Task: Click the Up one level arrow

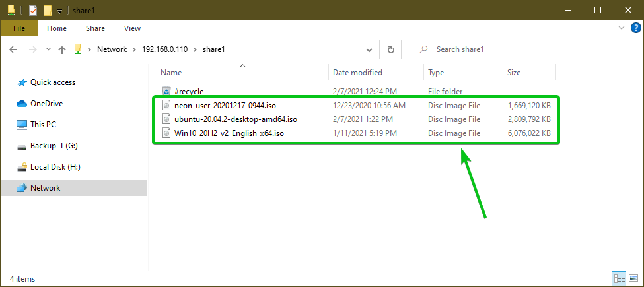Action: 61,49
